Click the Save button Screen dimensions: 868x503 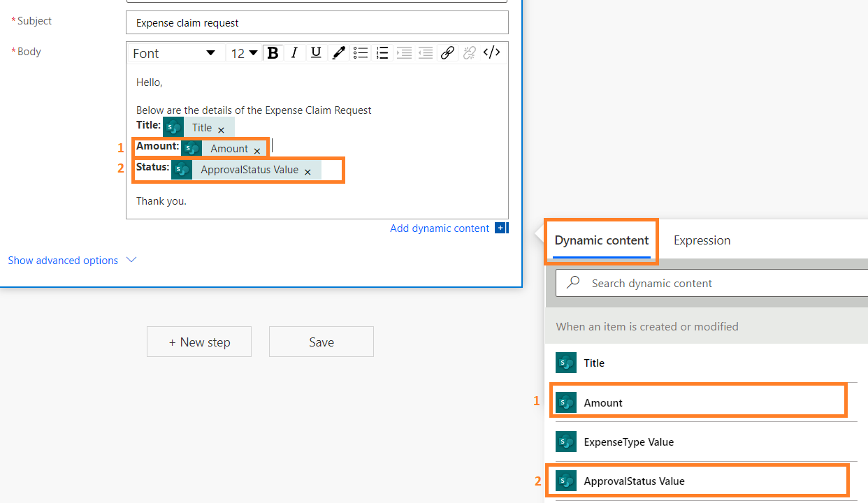tap(321, 342)
